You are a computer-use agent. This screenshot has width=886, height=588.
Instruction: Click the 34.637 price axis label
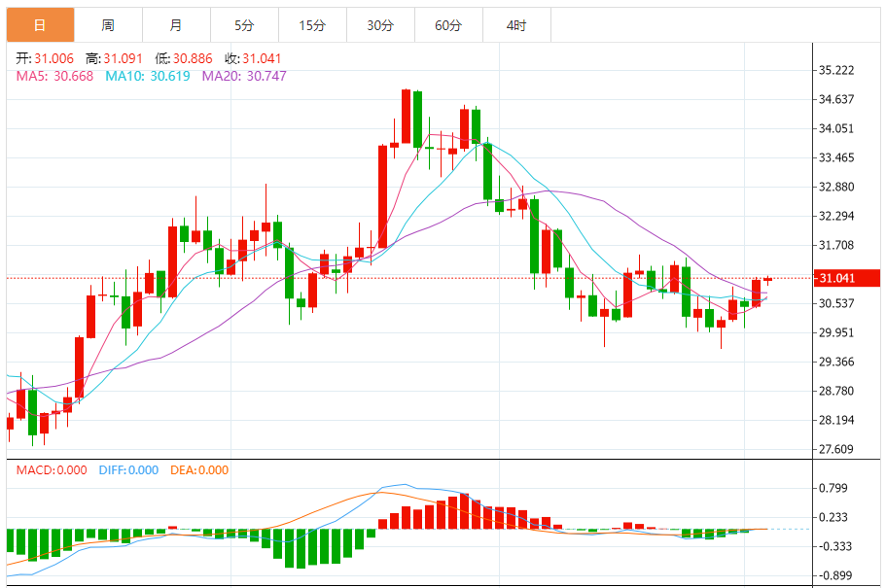(x=836, y=99)
